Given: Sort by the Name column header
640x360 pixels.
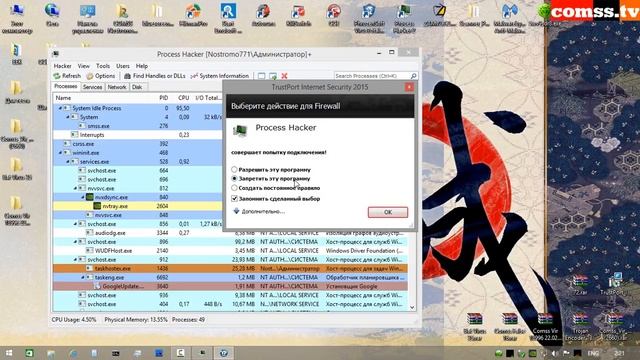Looking at the screenshot, I should (x=63, y=98).
